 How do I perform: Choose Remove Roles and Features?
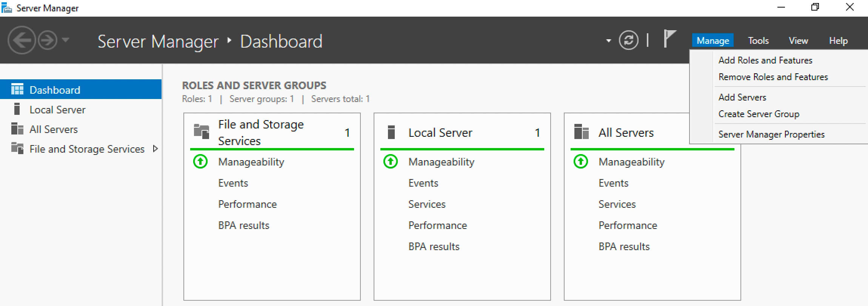pyautogui.click(x=773, y=77)
